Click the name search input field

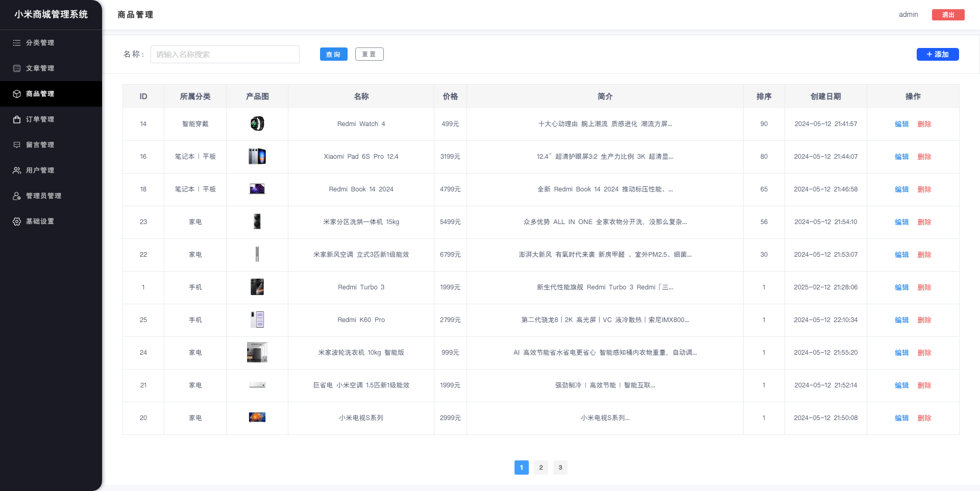[225, 55]
